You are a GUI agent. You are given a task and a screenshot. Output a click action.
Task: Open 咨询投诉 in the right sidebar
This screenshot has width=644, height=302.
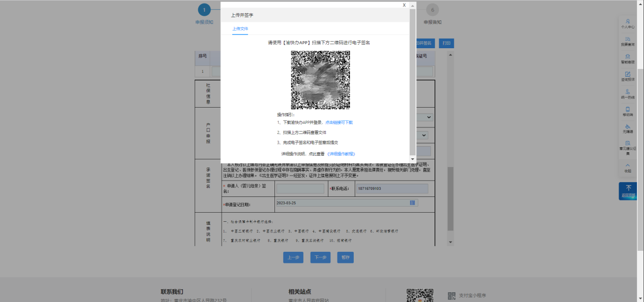628,77
